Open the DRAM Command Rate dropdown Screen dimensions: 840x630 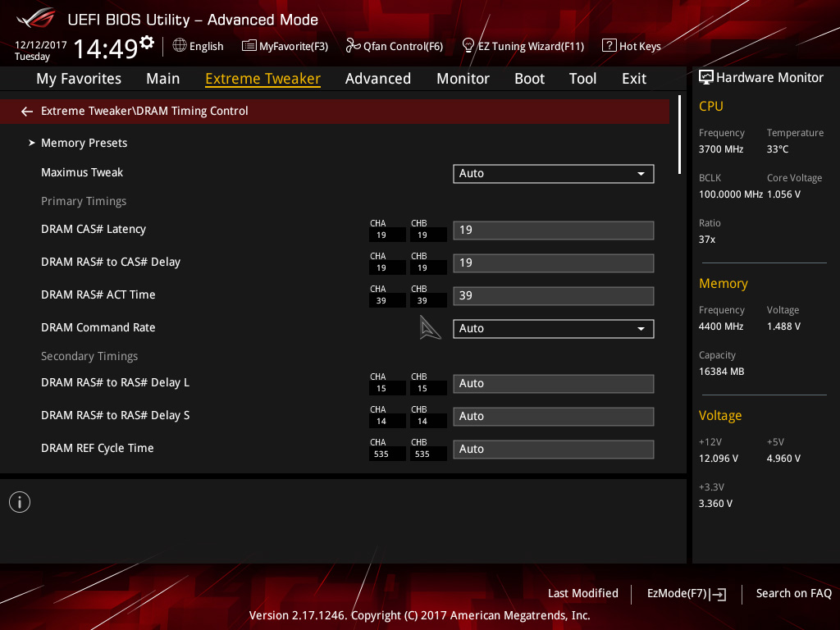coord(554,328)
